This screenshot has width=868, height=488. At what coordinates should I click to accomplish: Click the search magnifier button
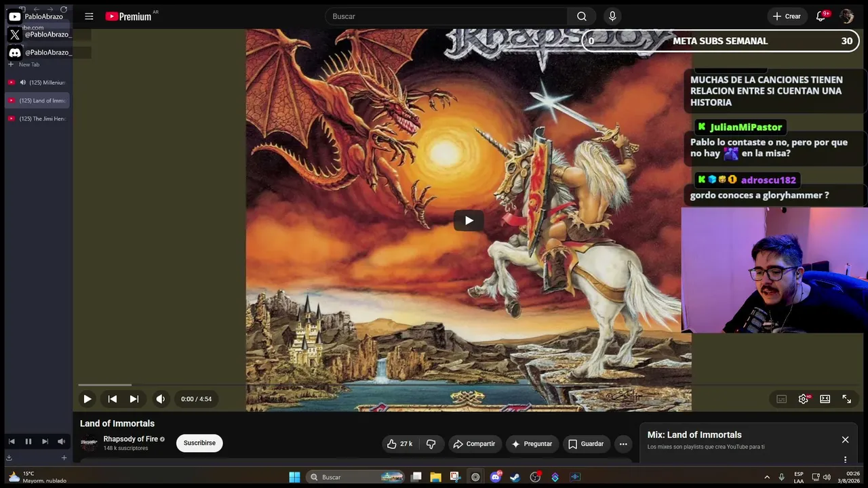(582, 16)
